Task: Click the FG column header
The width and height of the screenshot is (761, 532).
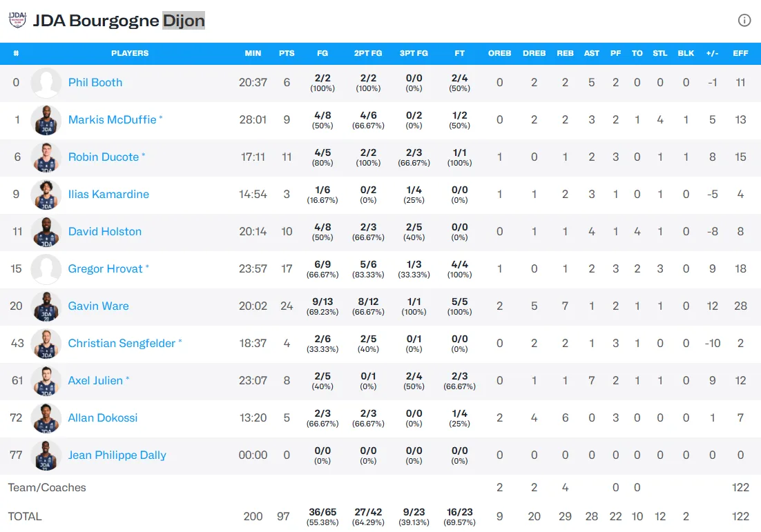Action: 322,53
